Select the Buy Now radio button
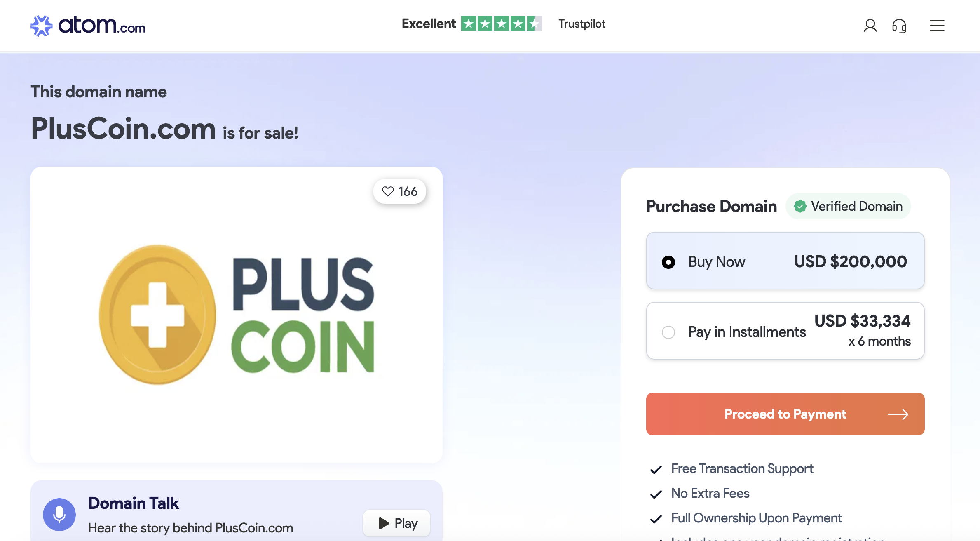The image size is (980, 541). 668,262
